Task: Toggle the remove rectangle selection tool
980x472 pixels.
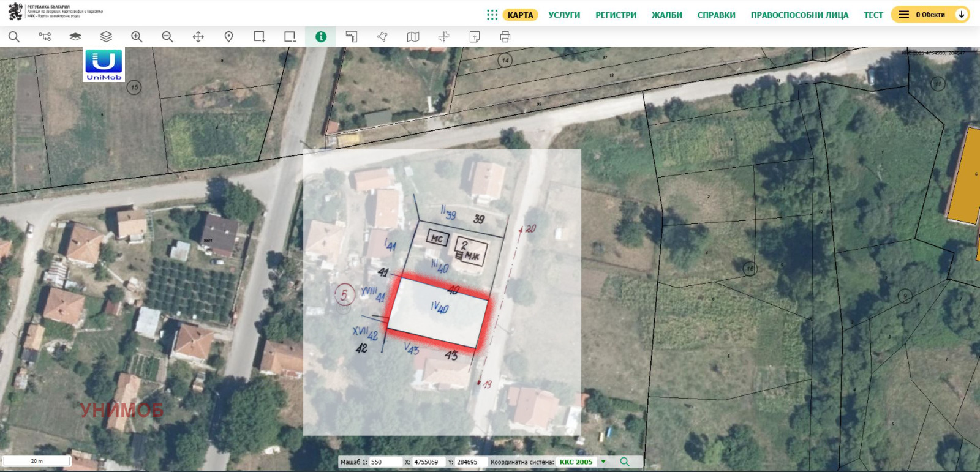Action: (x=290, y=37)
